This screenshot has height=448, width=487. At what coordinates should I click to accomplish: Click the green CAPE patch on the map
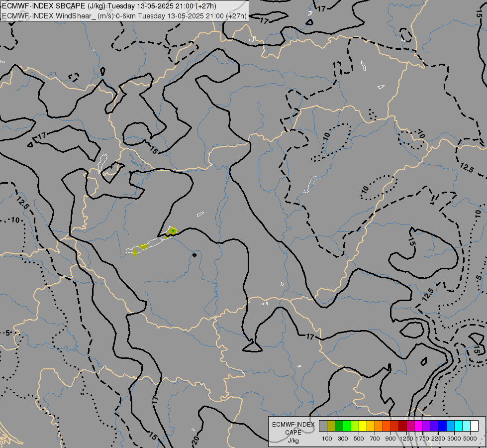173,230
